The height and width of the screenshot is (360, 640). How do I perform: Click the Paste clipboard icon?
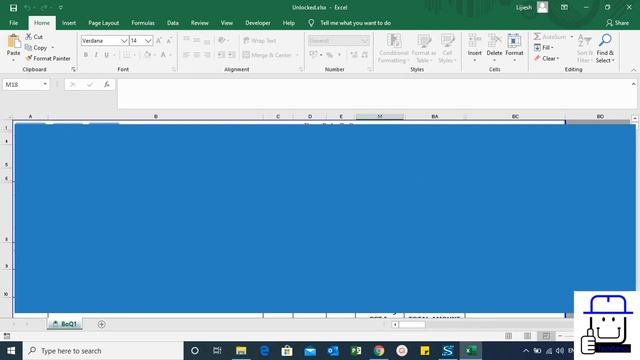click(13, 41)
